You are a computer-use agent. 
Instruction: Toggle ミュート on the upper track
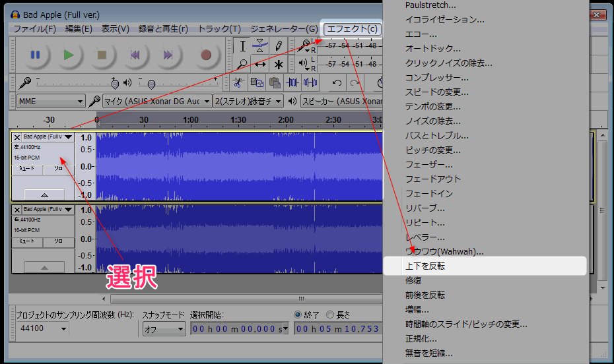pyautogui.click(x=27, y=169)
